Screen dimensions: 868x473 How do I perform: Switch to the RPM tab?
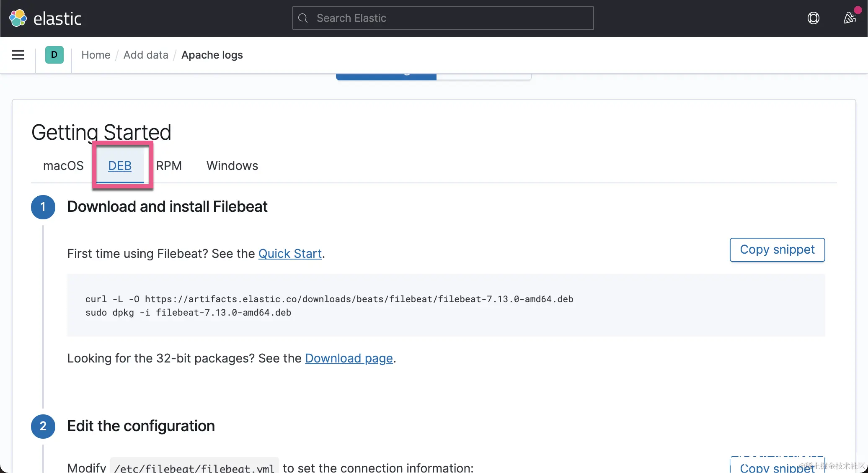(169, 166)
